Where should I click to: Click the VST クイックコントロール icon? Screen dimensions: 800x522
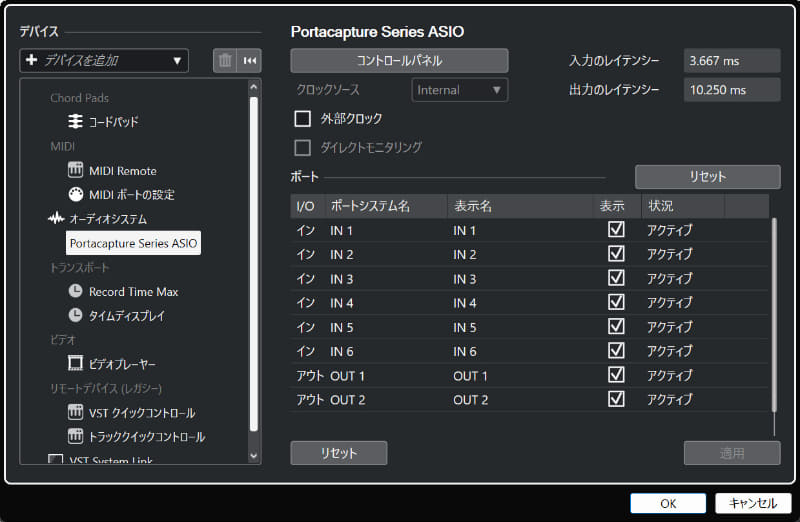pyautogui.click(x=75, y=412)
